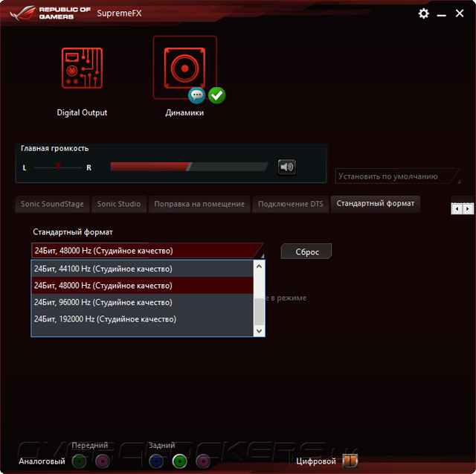The image size is (476, 474).
Task: Click the Аналоговый label
Action: tap(42, 461)
